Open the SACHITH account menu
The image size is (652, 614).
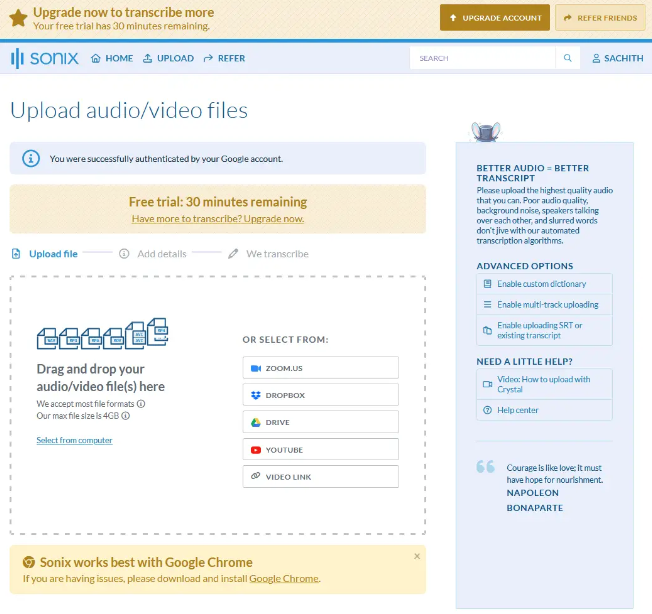pyautogui.click(x=618, y=58)
